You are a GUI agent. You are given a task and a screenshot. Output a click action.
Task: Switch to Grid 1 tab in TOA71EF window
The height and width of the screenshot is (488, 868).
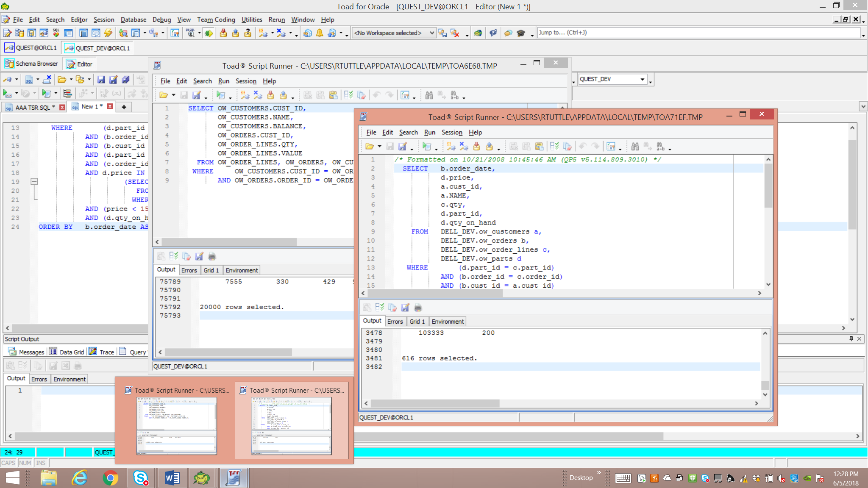[417, 322]
